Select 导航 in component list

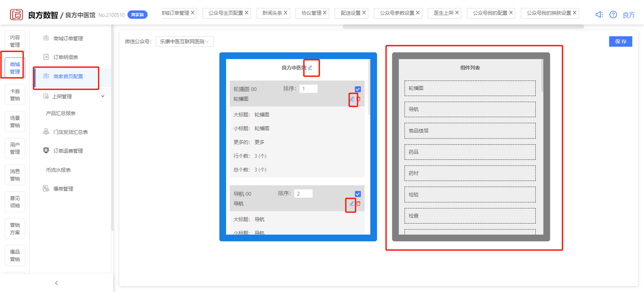[470, 109]
